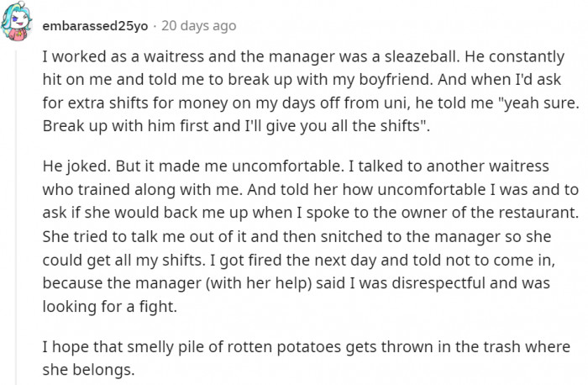Click the "20 days ago" timestamp
The height and width of the screenshot is (385, 588).
[200, 26]
